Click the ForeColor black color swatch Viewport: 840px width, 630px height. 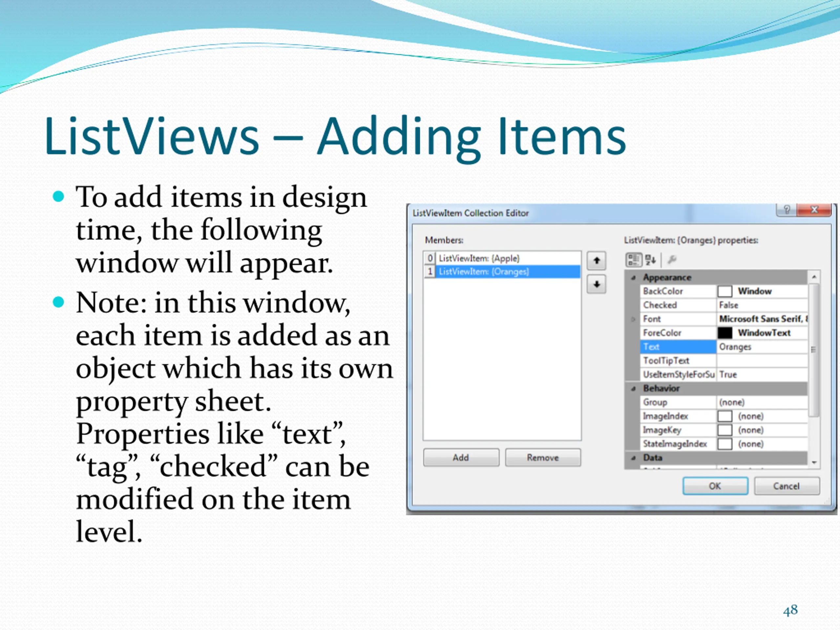point(724,333)
